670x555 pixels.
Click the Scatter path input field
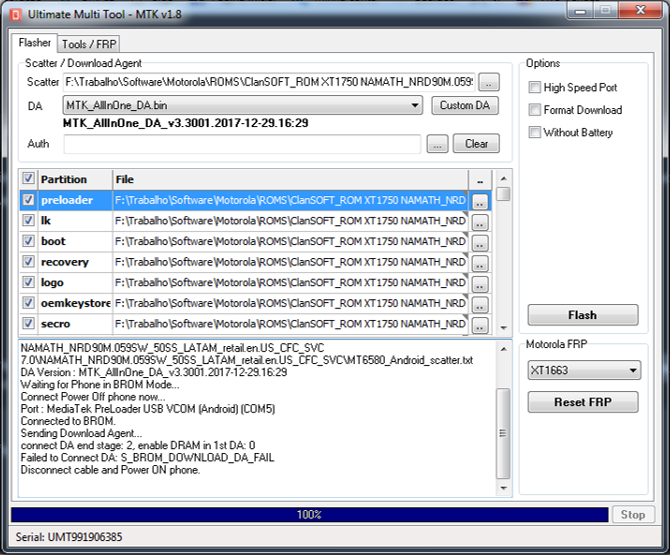point(269,82)
